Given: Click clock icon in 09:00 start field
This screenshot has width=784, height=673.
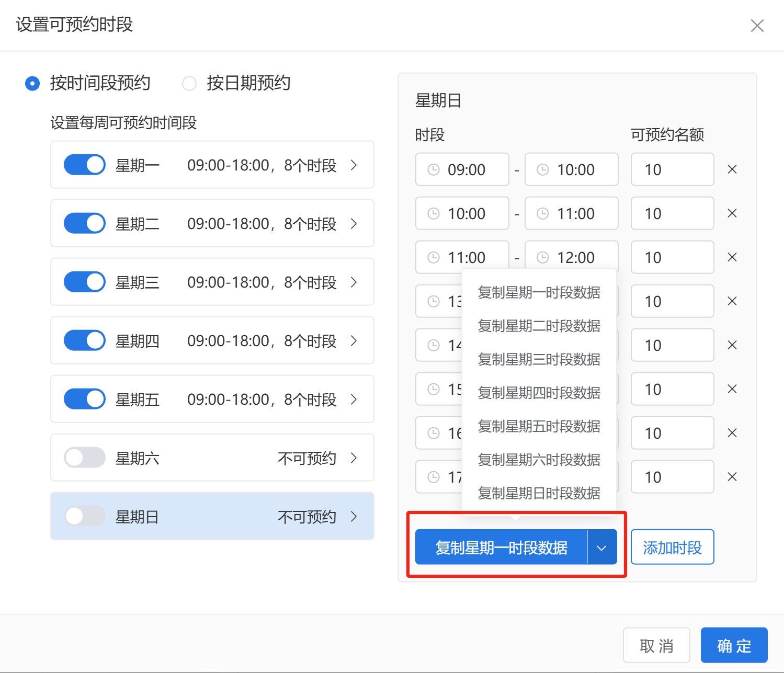Looking at the screenshot, I should click(434, 169).
